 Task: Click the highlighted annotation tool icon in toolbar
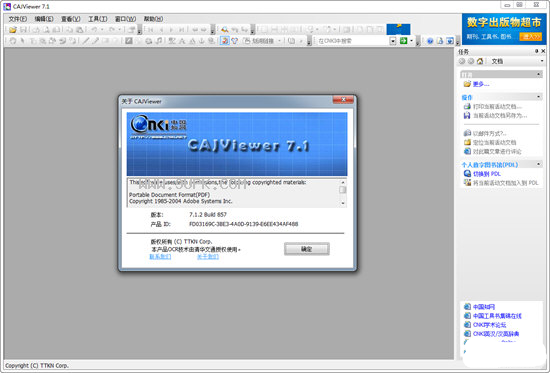[x=224, y=41]
